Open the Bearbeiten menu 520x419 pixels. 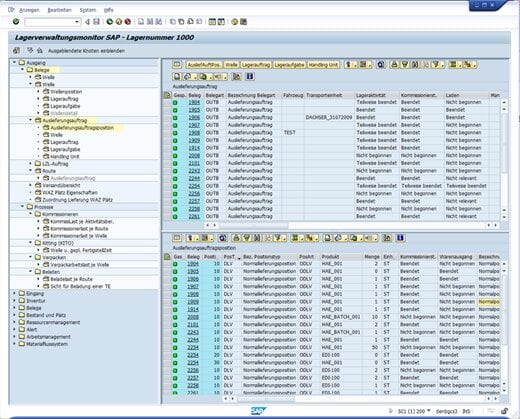[60, 10]
